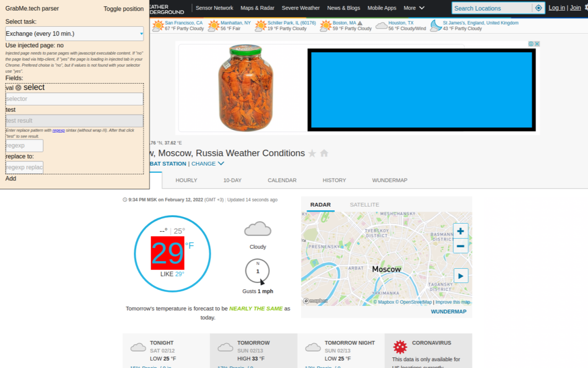The height and width of the screenshot is (368, 588).
Task: Click the home icon next to the star
Action: (324, 153)
